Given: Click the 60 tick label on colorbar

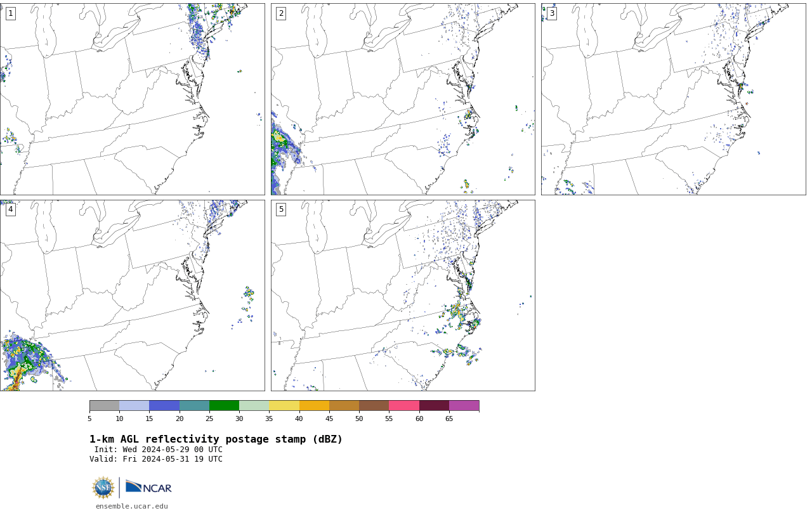Looking at the screenshot, I should (419, 419).
